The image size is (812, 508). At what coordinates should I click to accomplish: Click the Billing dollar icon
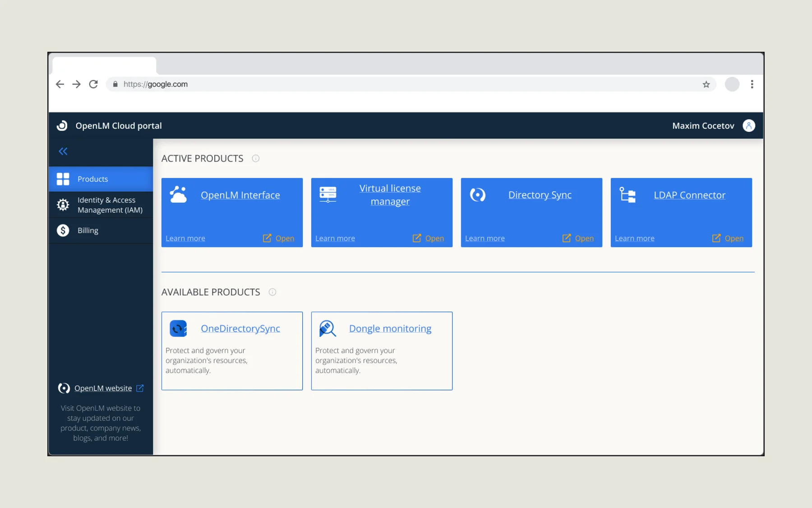tap(63, 230)
